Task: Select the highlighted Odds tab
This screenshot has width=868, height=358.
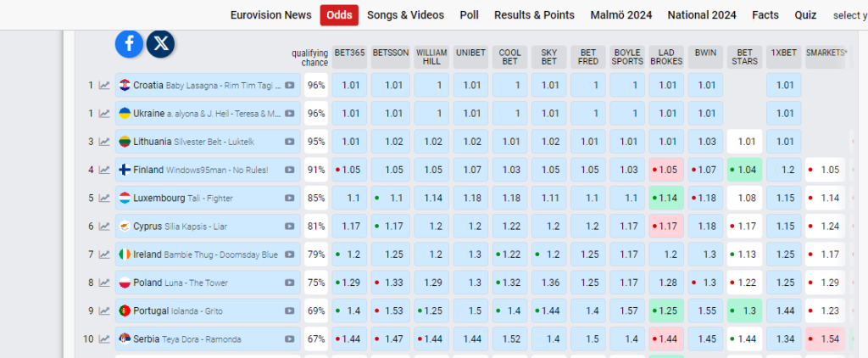Action: 339,14
